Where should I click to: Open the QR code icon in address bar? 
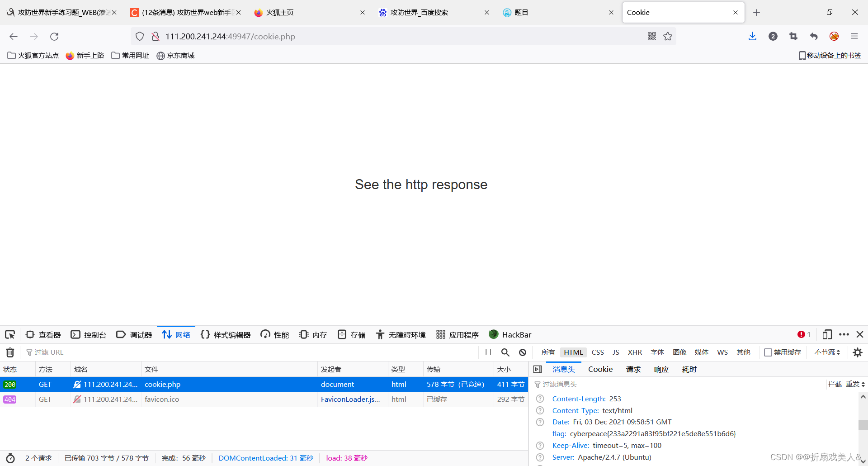point(651,37)
